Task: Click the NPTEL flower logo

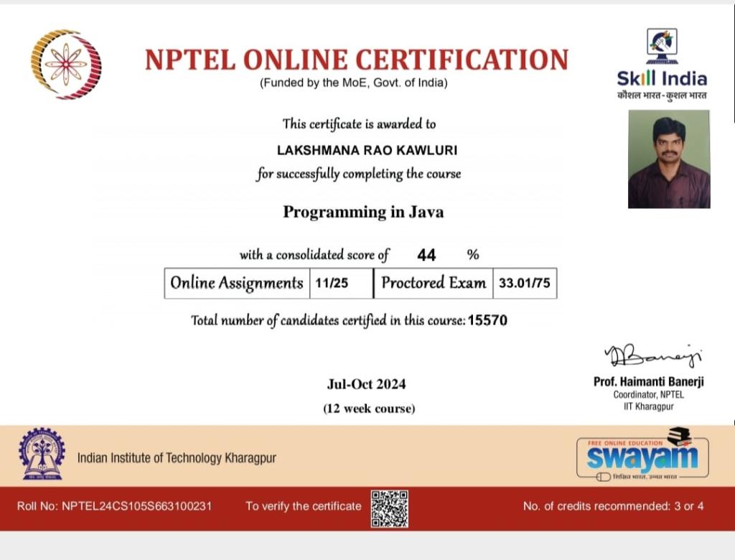Action: 66,64
